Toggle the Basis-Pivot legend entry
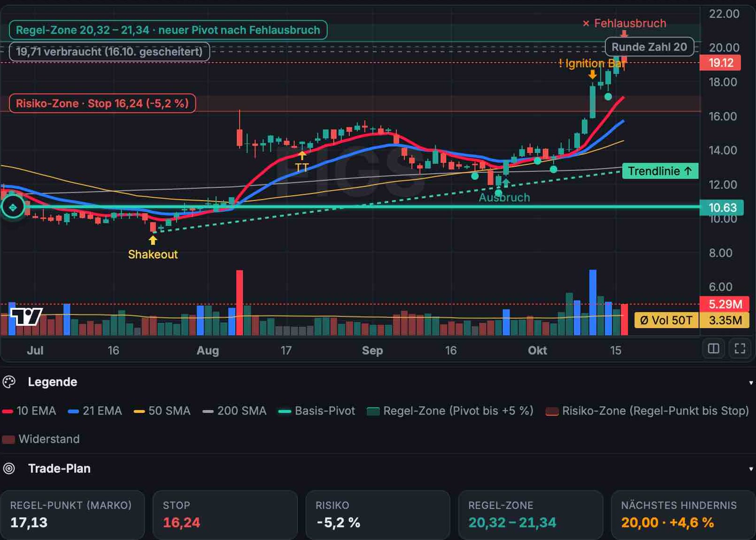Image resolution: width=756 pixels, height=540 pixels. tap(316, 411)
